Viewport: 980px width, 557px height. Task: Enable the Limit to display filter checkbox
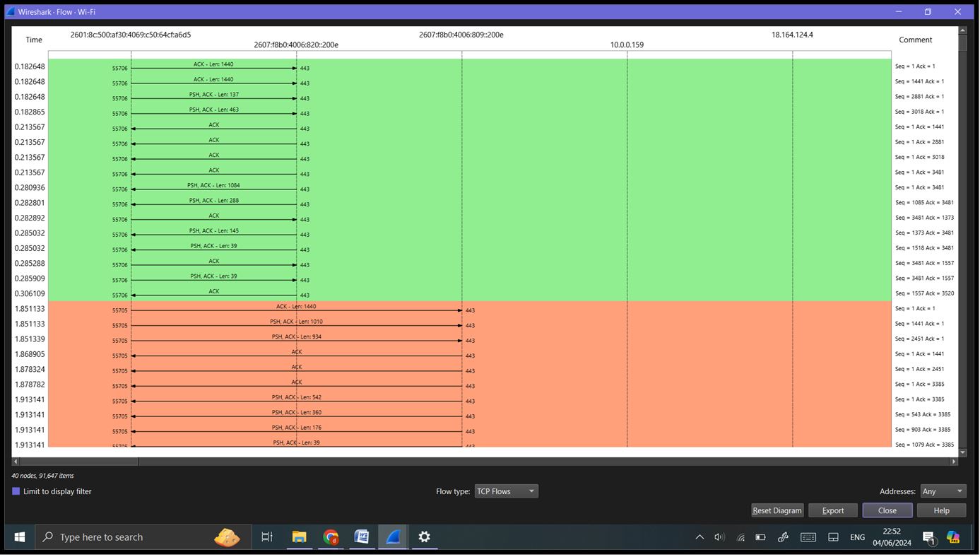[x=14, y=491]
